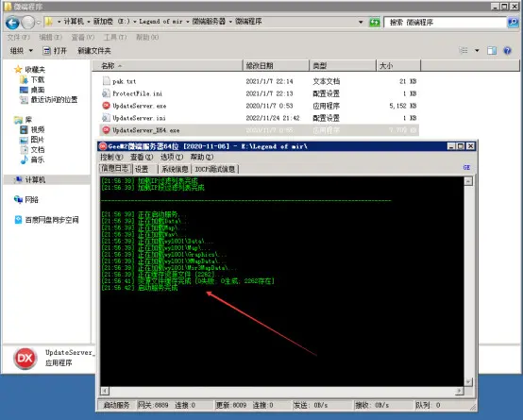This screenshot has height=420, width=523.
Task: Toggle the preview pane icon
Action: pos(492,51)
